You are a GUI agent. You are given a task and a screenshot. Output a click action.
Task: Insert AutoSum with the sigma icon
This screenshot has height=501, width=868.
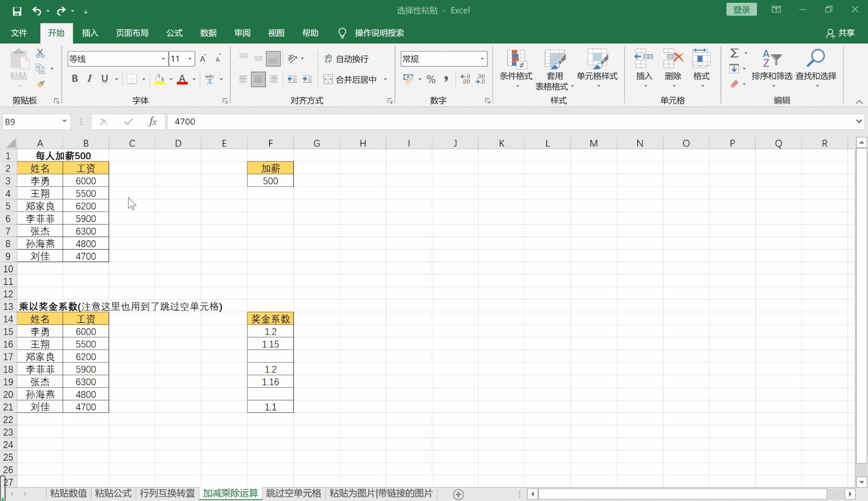tap(734, 53)
